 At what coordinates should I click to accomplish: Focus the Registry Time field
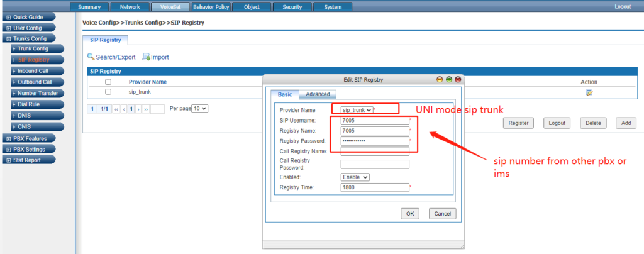pyautogui.click(x=375, y=187)
